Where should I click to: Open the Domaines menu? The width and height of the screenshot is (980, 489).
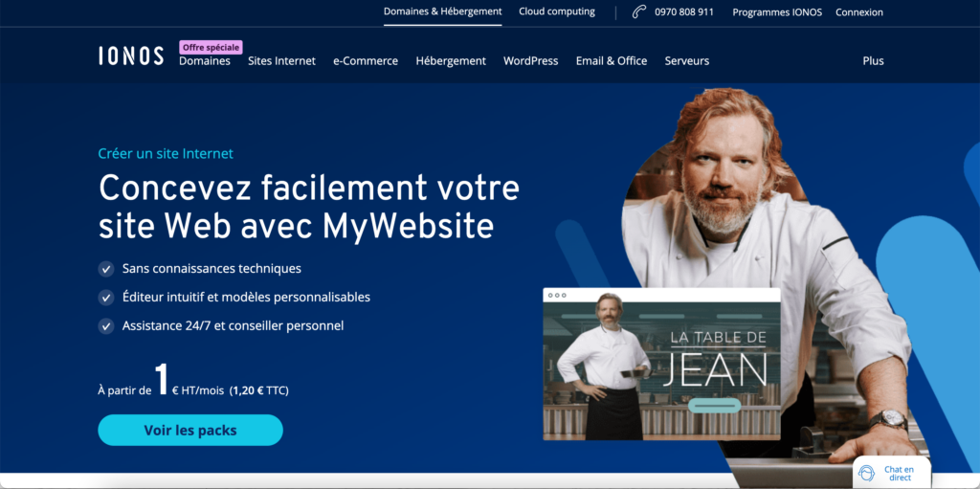(205, 61)
